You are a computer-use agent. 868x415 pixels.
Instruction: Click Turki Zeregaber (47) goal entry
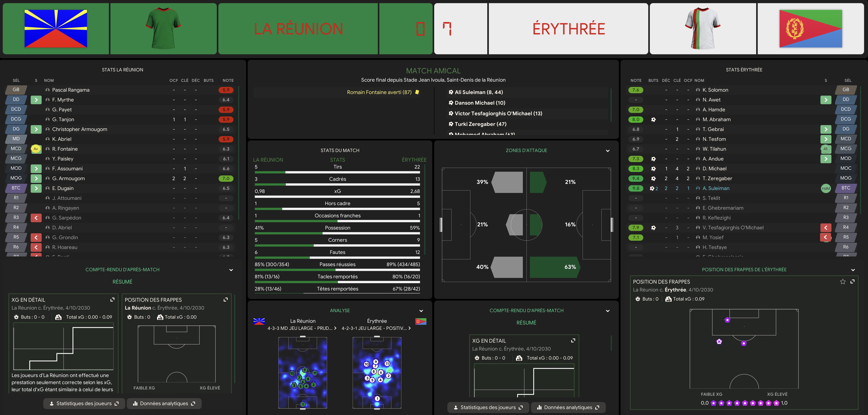pos(481,124)
